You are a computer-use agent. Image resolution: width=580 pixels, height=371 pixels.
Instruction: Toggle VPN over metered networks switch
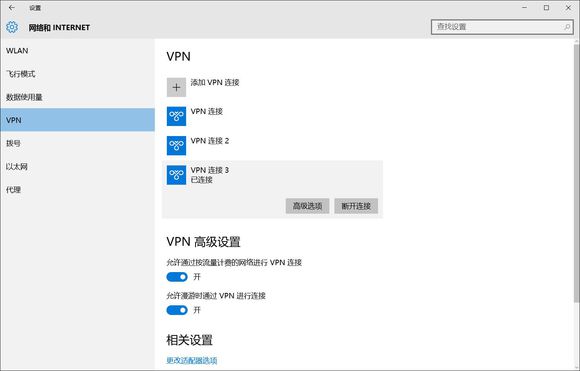(177, 277)
